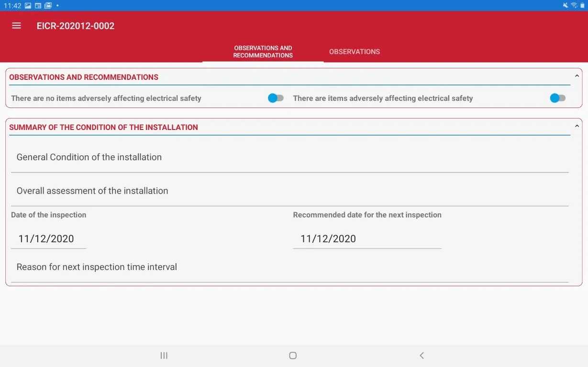
Task: Click the General Condition of the installation field
Action: (289, 158)
